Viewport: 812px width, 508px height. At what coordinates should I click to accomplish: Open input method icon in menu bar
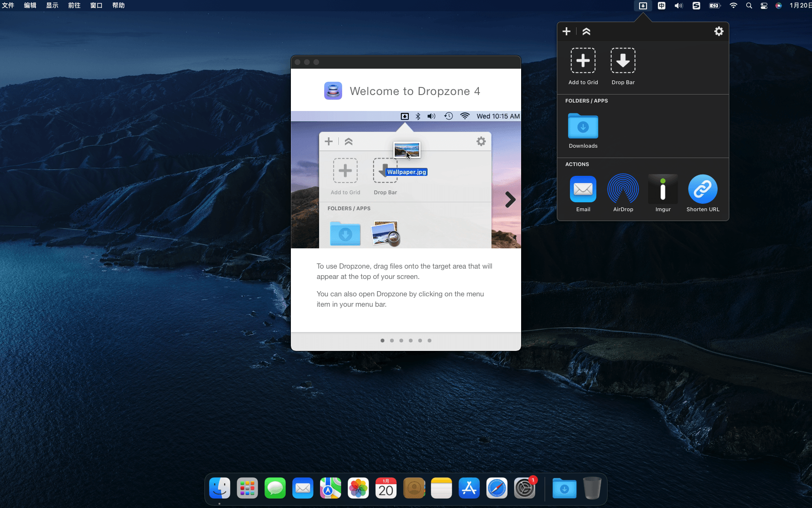click(x=662, y=6)
